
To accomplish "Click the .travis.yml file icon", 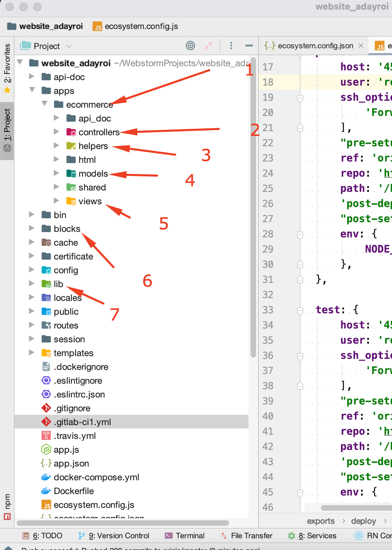I will [x=46, y=436].
